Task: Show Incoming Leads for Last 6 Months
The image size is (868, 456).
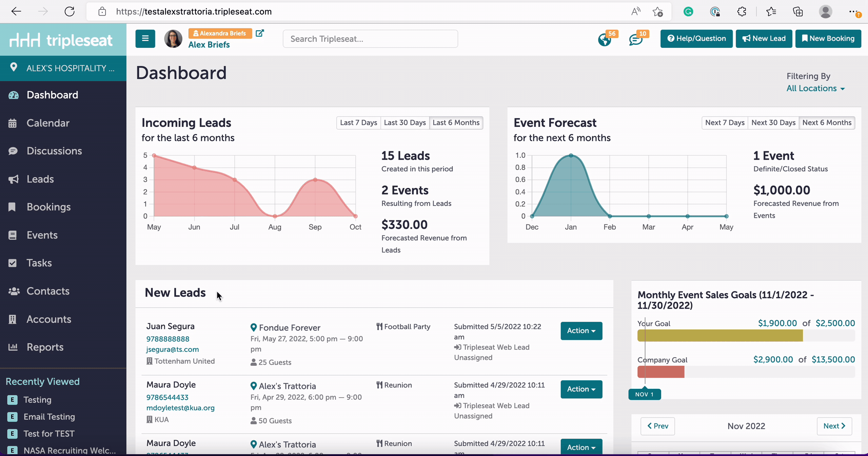Action: (456, 122)
